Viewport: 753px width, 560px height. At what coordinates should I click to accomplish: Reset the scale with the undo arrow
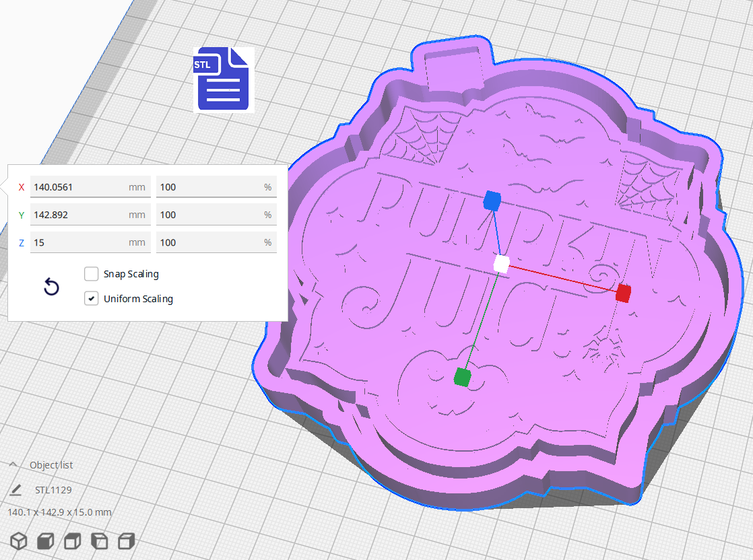pos(51,287)
